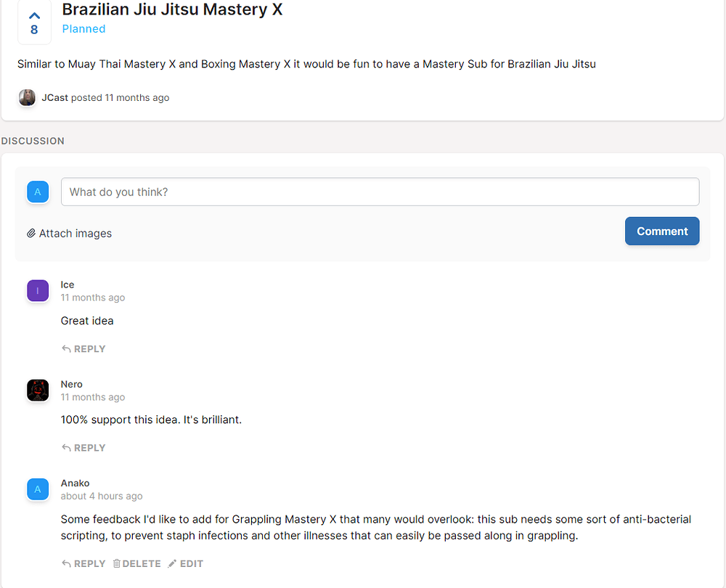Image resolution: width=726 pixels, height=588 pixels.
Task: Click the vote count number 8
Action: point(34,30)
